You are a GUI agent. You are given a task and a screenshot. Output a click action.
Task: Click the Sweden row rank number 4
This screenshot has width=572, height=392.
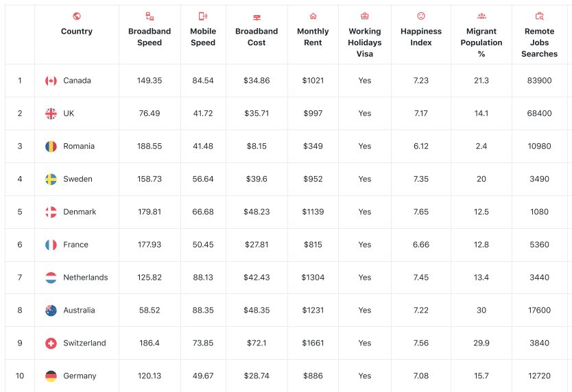pos(20,179)
